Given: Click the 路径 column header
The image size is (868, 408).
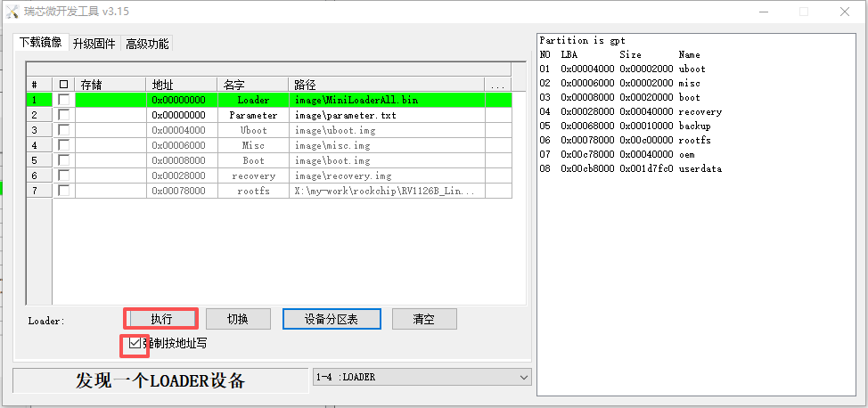Looking at the screenshot, I should click(387, 85).
